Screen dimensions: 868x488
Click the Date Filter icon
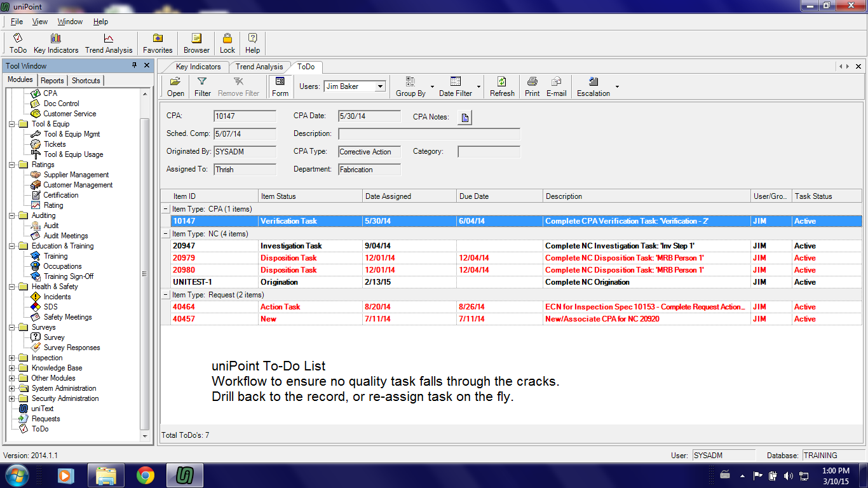456,86
